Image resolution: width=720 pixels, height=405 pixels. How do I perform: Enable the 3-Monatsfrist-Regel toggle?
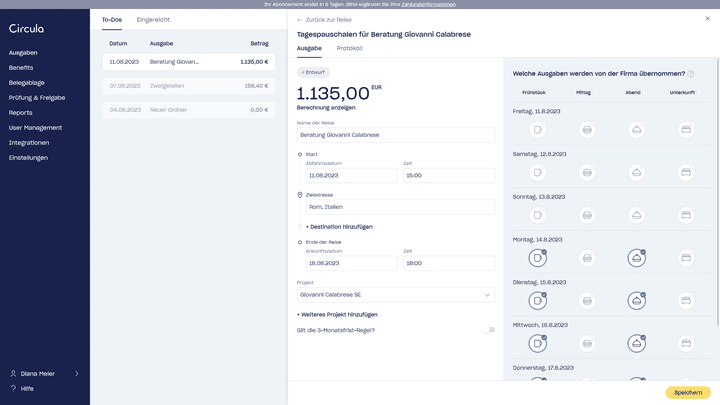pos(487,330)
